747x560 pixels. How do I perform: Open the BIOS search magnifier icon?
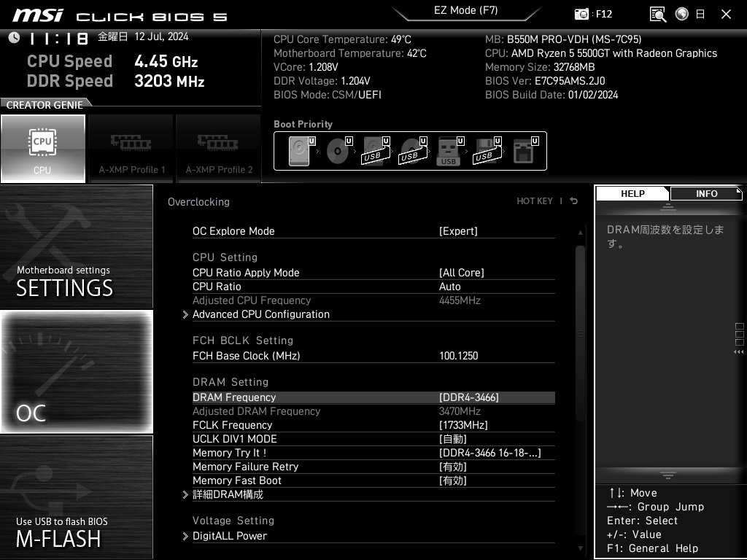(x=658, y=15)
